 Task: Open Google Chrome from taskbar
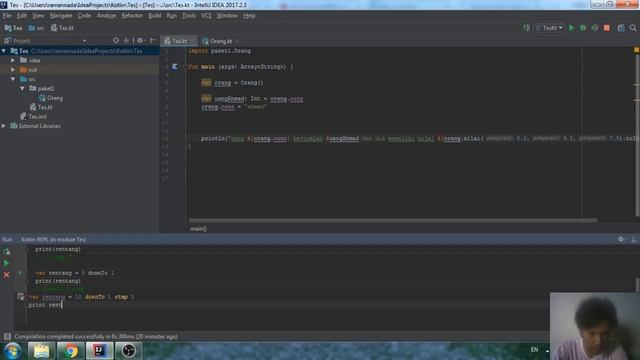[x=71, y=351]
